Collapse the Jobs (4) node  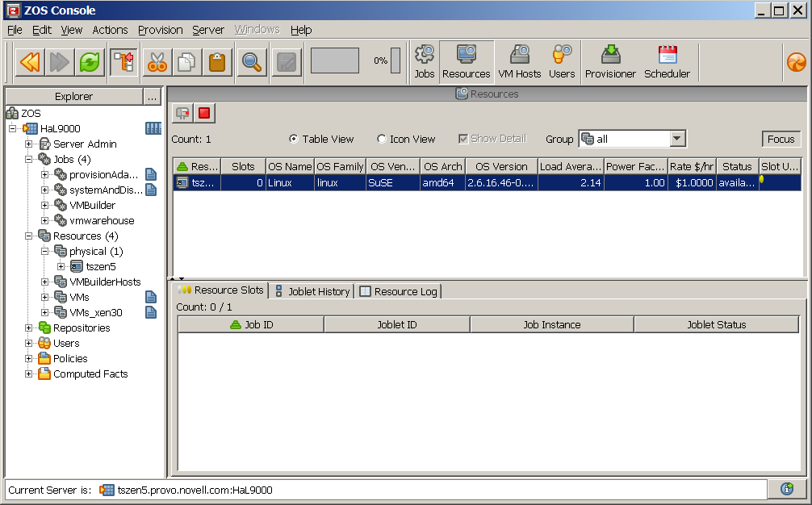point(29,160)
